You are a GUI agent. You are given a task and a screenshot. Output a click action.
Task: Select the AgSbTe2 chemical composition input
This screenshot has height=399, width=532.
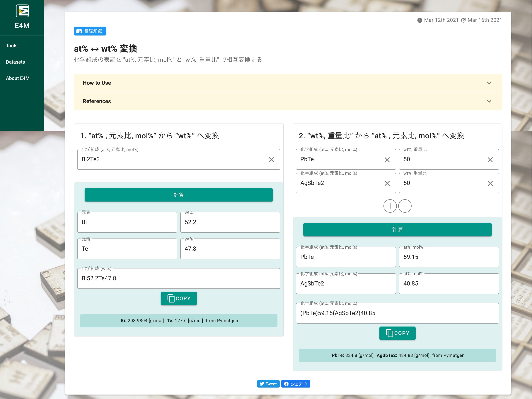pos(340,183)
